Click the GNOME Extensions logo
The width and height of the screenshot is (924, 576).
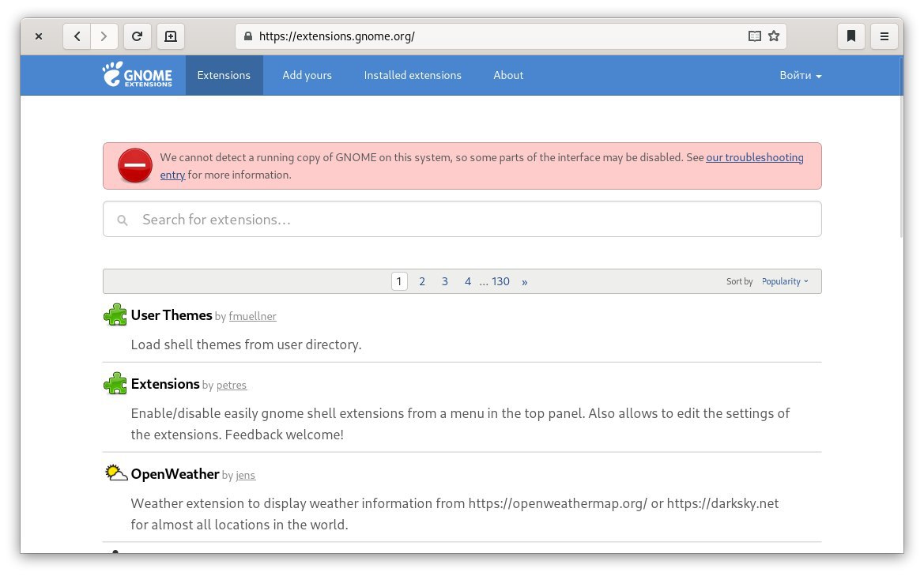tap(137, 75)
